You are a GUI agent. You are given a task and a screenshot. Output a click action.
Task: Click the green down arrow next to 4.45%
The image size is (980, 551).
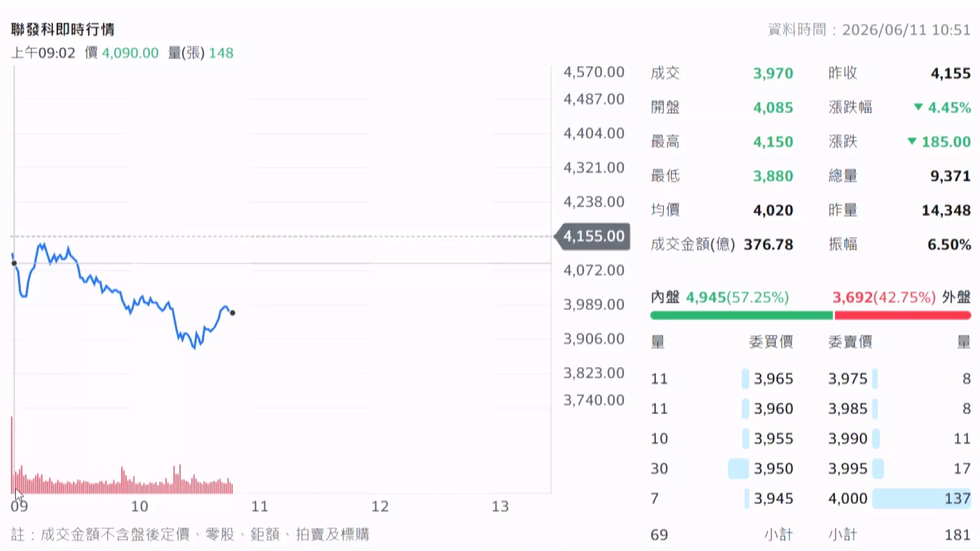[x=918, y=107]
